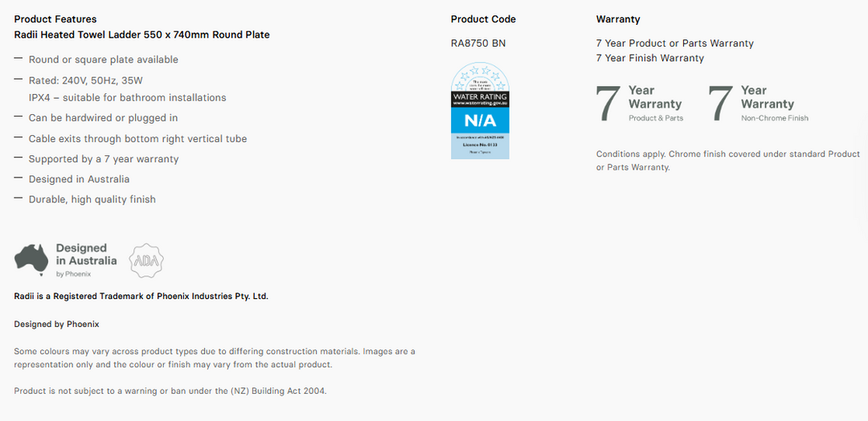Viewport: 868px width, 421px height.
Task: Click the 'Conditions apply' warranty note
Action: point(728,161)
